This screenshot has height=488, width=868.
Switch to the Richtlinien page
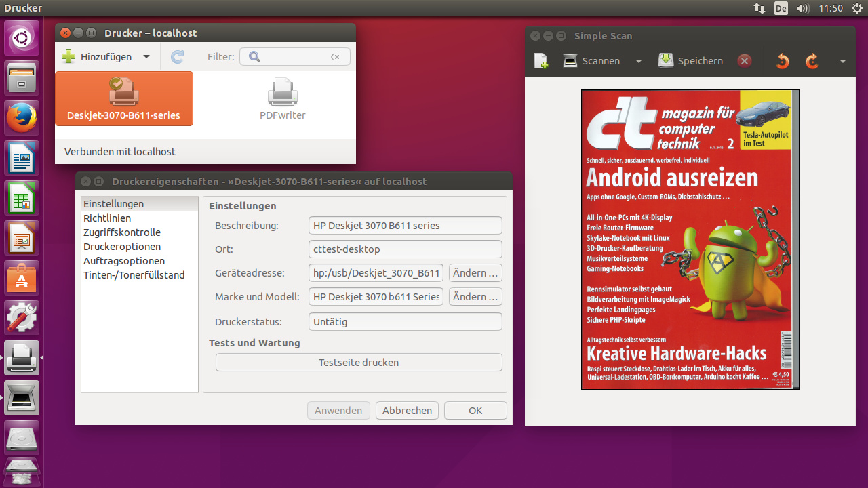pyautogui.click(x=140, y=218)
